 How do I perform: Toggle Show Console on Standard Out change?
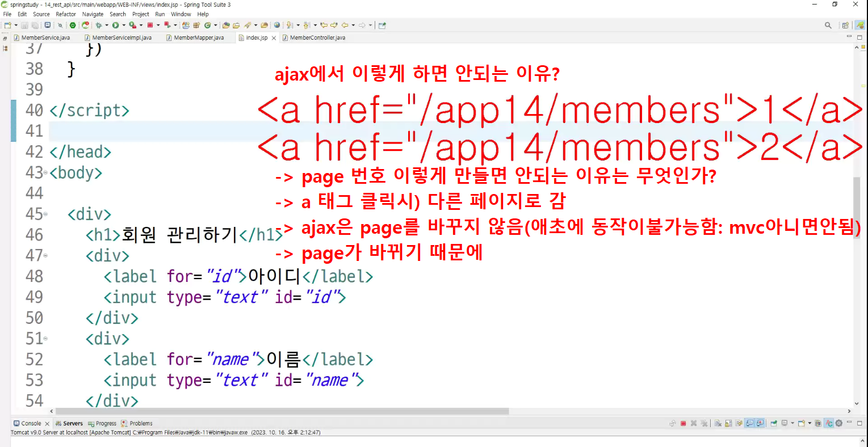[749, 423]
